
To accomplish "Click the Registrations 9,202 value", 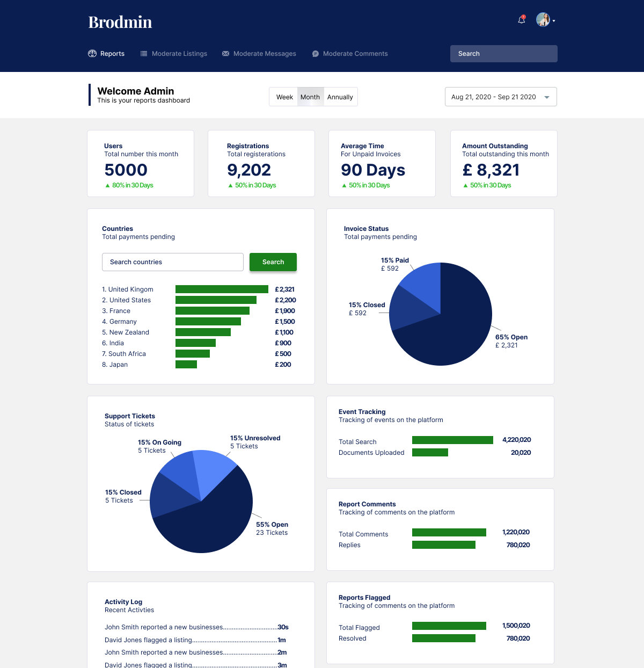I will point(249,170).
